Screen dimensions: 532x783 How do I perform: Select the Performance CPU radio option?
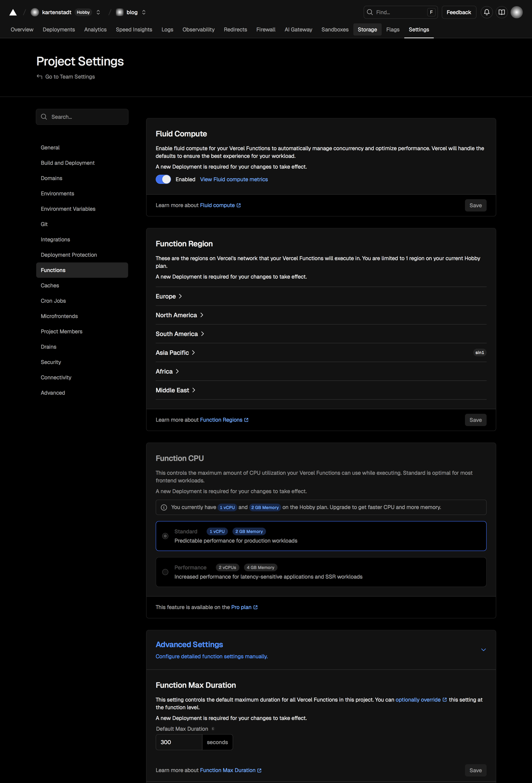click(x=165, y=572)
